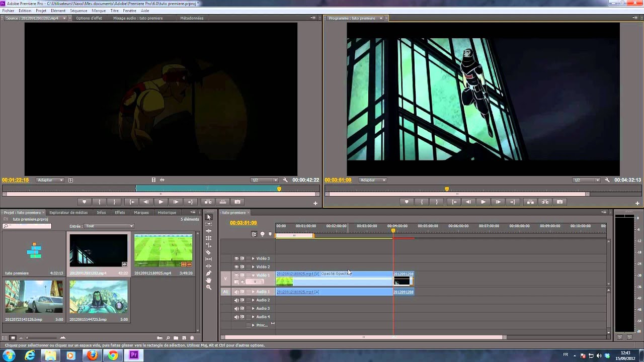Click Drag Video Only filmstrip icon
This screenshot has width=644, height=362.
153,180
